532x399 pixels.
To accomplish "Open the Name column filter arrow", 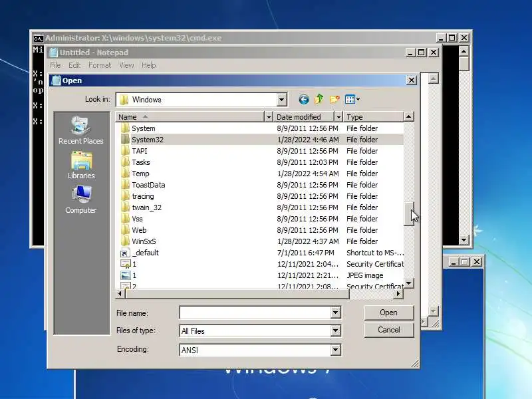I will (269, 117).
